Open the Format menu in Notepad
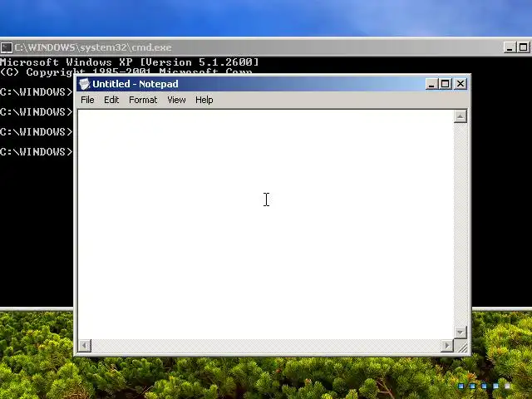The width and height of the screenshot is (532, 399). click(x=143, y=100)
